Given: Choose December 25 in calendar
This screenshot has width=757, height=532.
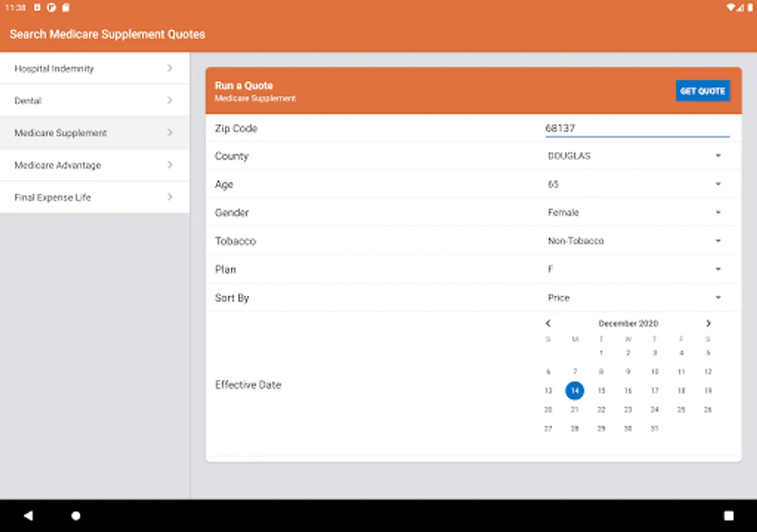Looking at the screenshot, I should click(x=681, y=410).
